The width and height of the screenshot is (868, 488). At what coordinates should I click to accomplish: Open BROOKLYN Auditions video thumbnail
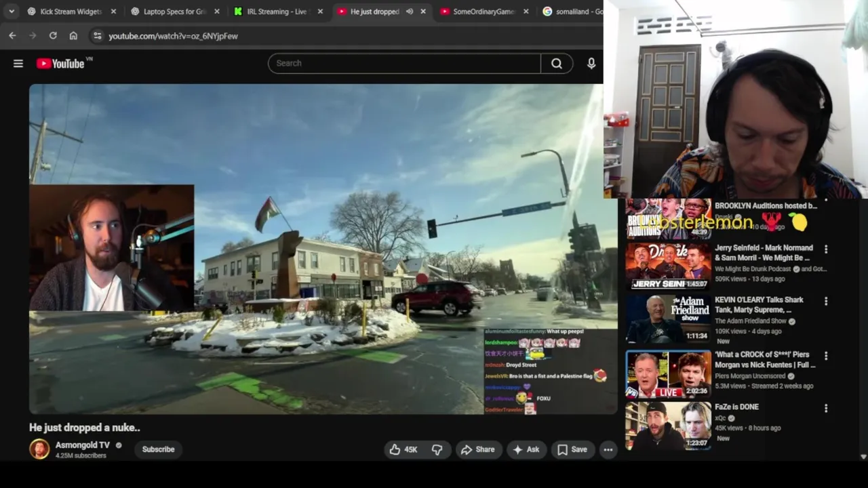point(668,218)
